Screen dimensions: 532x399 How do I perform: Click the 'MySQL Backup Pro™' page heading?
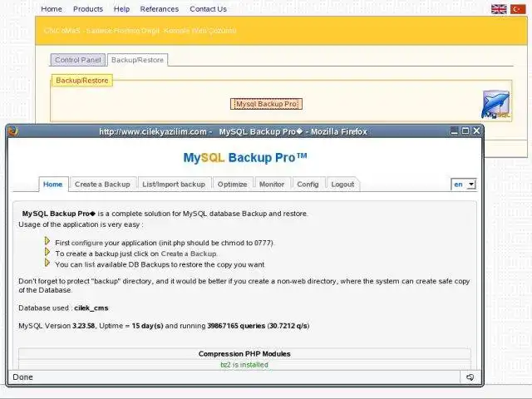[245, 158]
